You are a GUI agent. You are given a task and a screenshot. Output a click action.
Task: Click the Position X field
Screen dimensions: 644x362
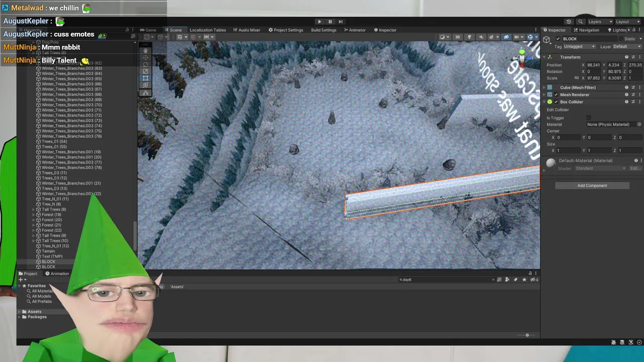tap(594, 65)
